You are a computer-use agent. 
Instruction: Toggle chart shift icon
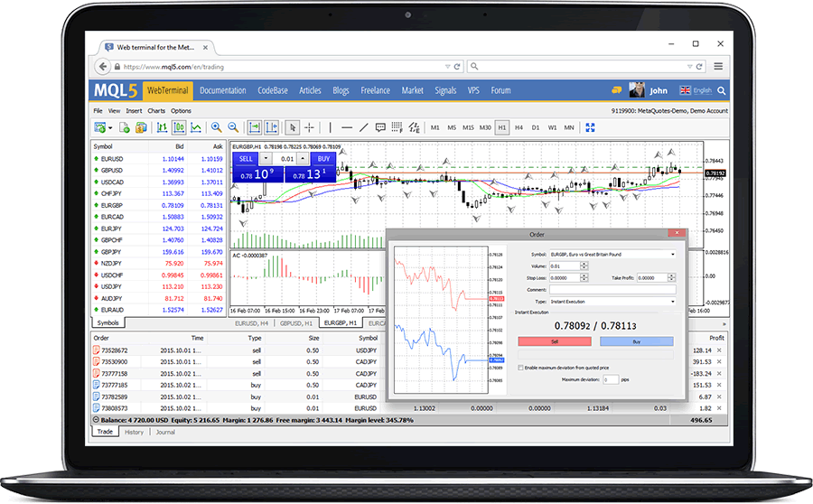(x=272, y=127)
